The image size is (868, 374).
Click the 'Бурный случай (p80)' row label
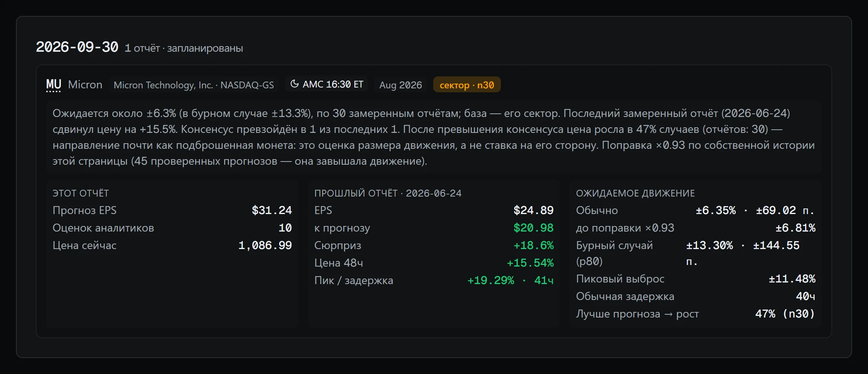[614, 253]
